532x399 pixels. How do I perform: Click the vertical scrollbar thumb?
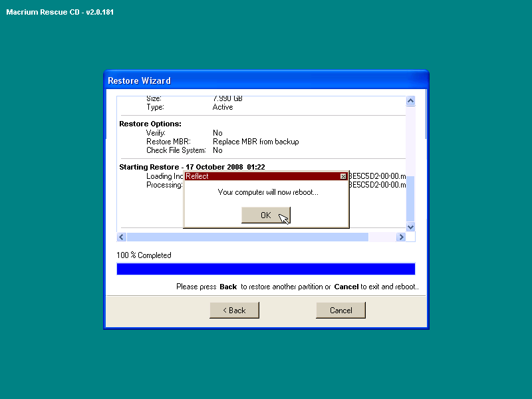click(x=410, y=199)
